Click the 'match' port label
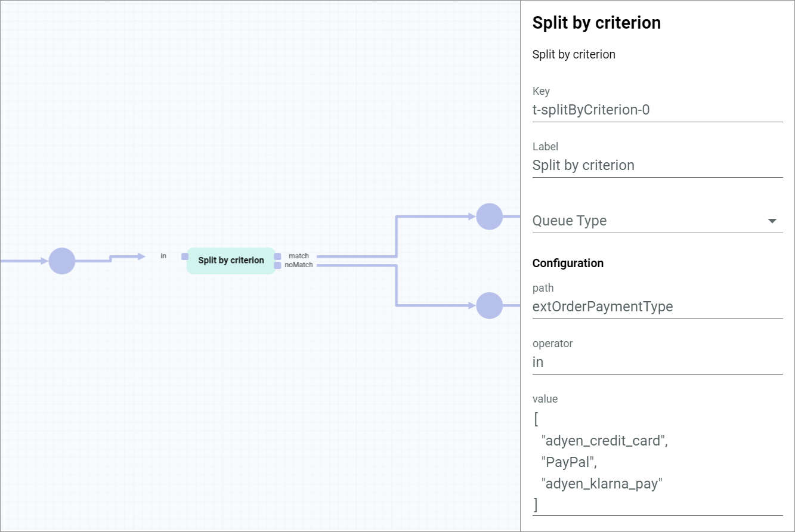This screenshot has width=795, height=532. point(299,256)
